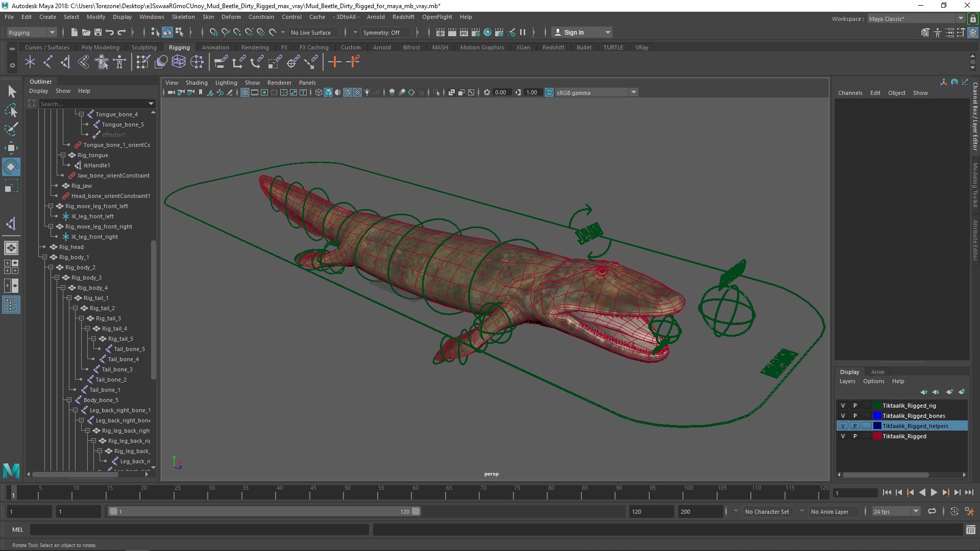Viewport: 980px width, 551px height.
Task: Click the time range slider bar
Action: pos(264,511)
